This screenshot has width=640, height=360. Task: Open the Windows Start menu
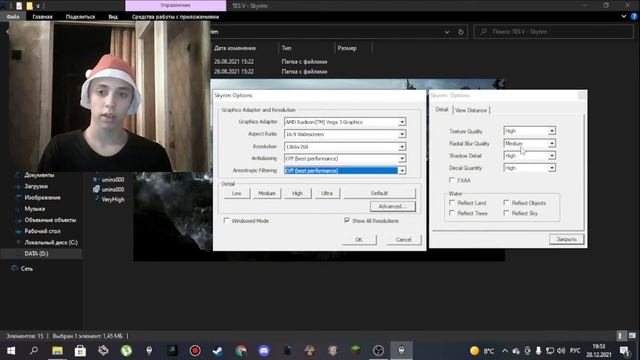(11, 351)
